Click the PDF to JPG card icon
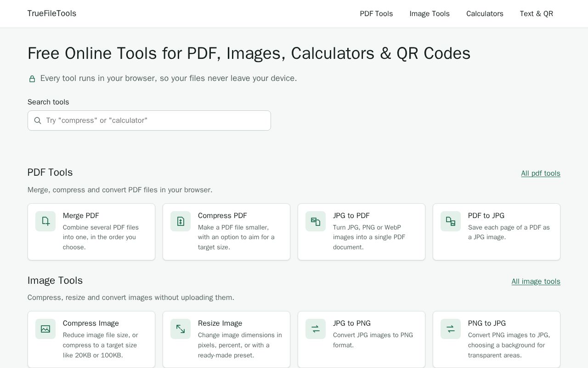The image size is (588, 368). [451, 221]
